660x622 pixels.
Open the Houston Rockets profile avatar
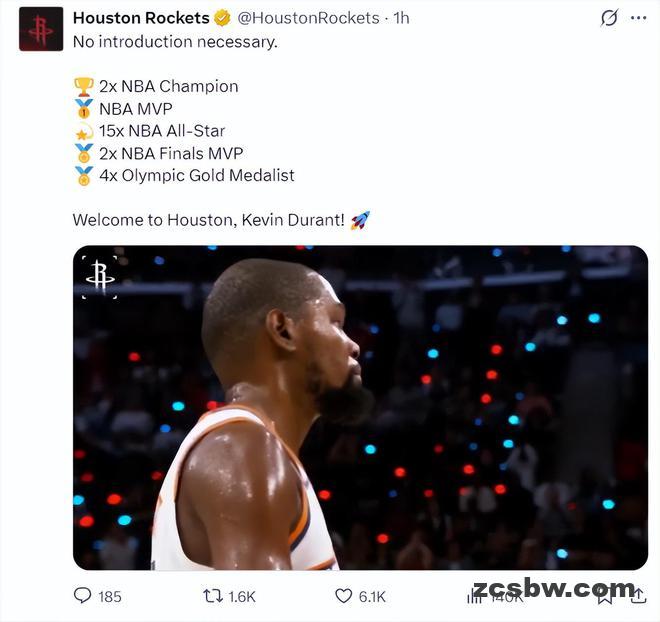tap(41, 29)
